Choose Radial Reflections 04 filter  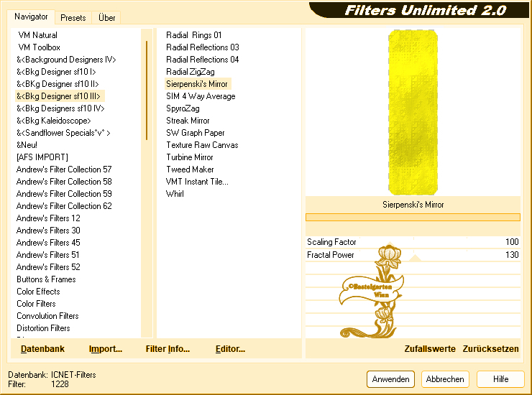[x=203, y=60]
